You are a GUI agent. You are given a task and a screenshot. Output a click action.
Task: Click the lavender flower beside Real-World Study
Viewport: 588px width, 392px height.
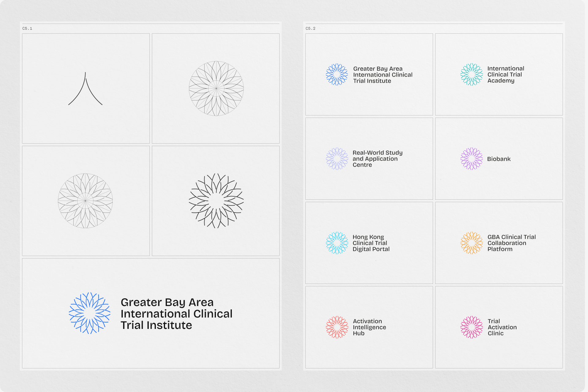tap(337, 159)
